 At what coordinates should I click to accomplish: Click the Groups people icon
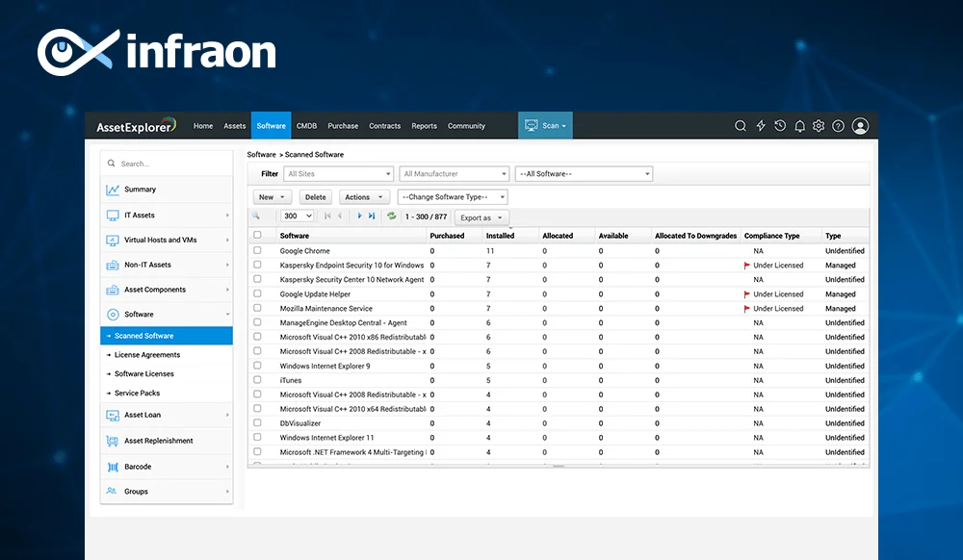pyautogui.click(x=112, y=492)
